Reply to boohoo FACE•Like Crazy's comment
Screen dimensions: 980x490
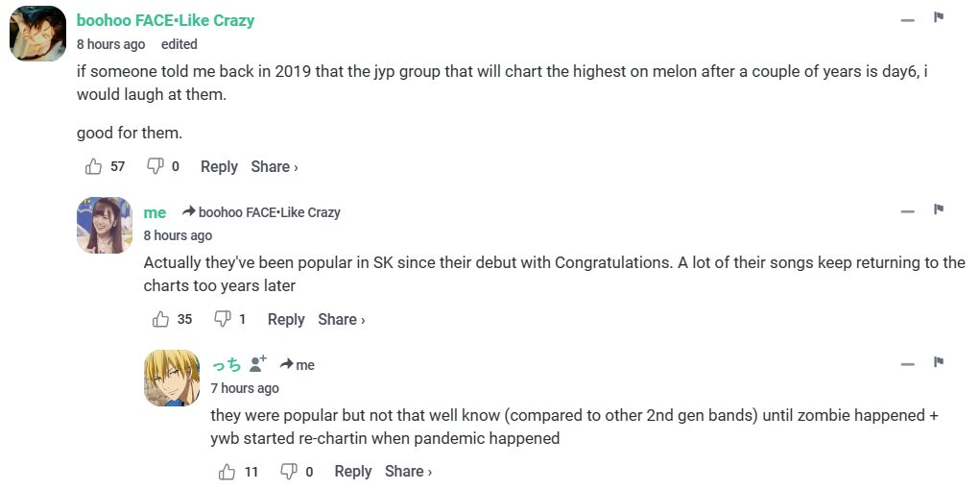pos(219,166)
